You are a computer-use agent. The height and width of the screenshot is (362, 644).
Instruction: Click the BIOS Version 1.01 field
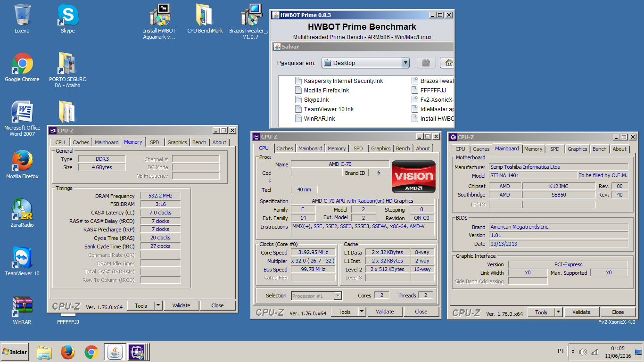tap(559, 235)
